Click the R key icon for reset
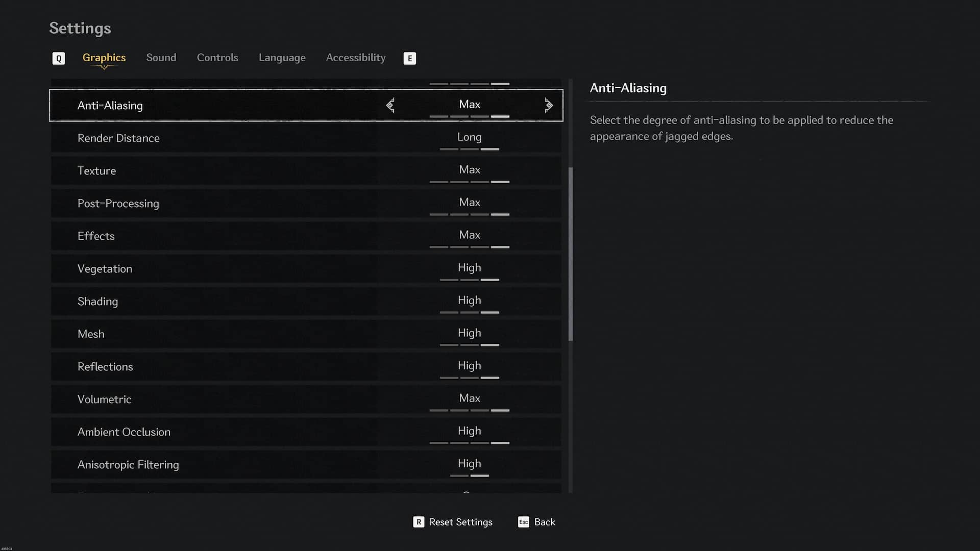 click(x=419, y=522)
